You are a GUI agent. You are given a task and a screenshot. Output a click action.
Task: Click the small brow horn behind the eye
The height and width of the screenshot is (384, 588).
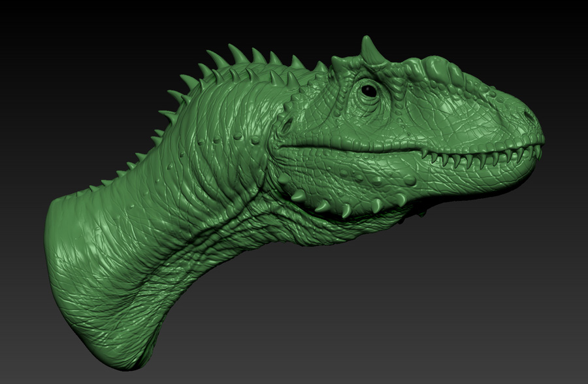coord(340,64)
